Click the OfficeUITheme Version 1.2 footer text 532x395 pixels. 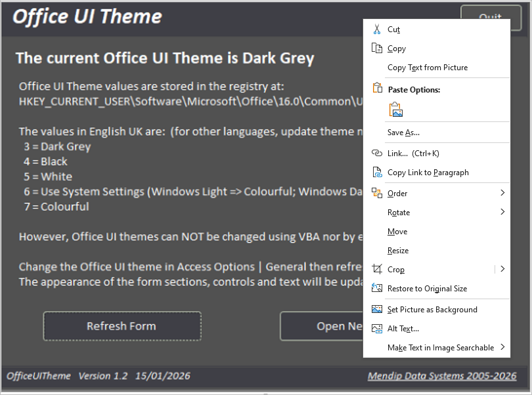(x=99, y=376)
